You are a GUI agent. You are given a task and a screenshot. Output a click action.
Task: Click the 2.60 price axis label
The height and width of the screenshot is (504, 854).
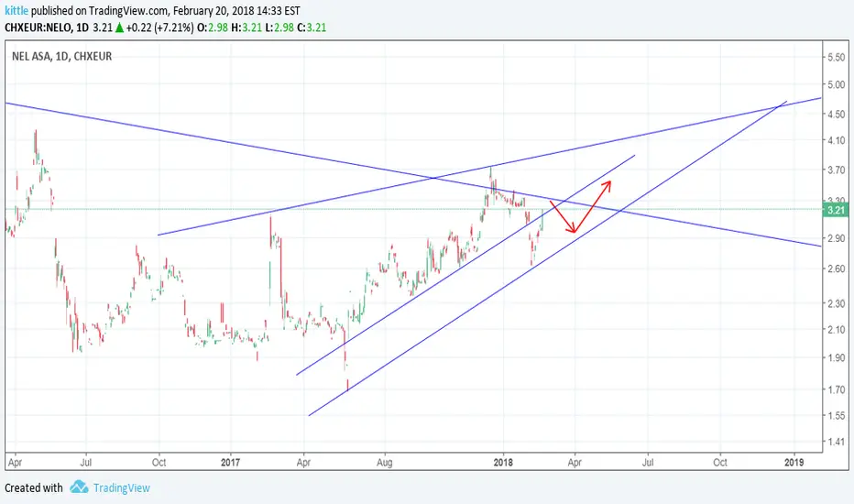click(836, 268)
